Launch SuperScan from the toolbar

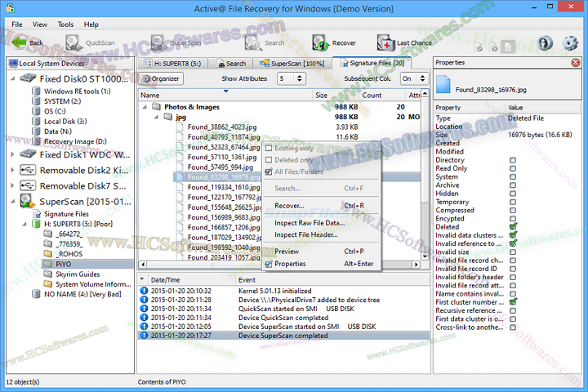176,42
